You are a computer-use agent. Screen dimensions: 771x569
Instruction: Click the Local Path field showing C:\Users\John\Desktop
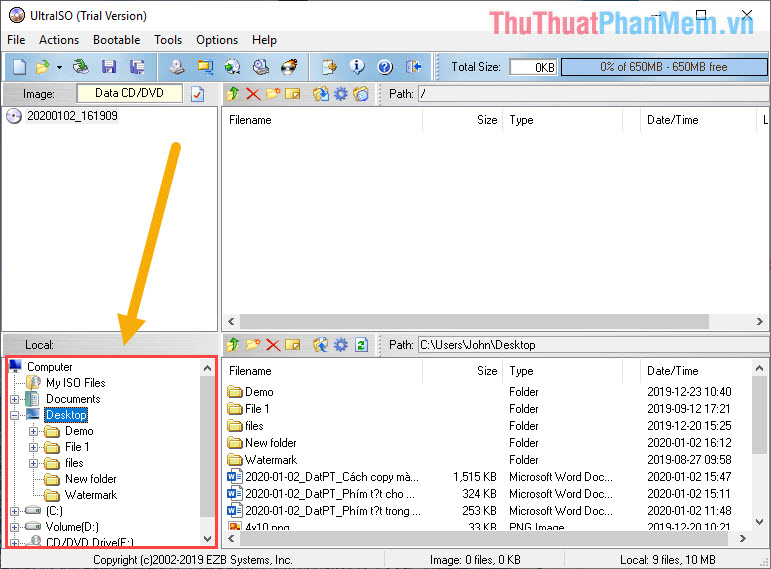pyautogui.click(x=593, y=345)
